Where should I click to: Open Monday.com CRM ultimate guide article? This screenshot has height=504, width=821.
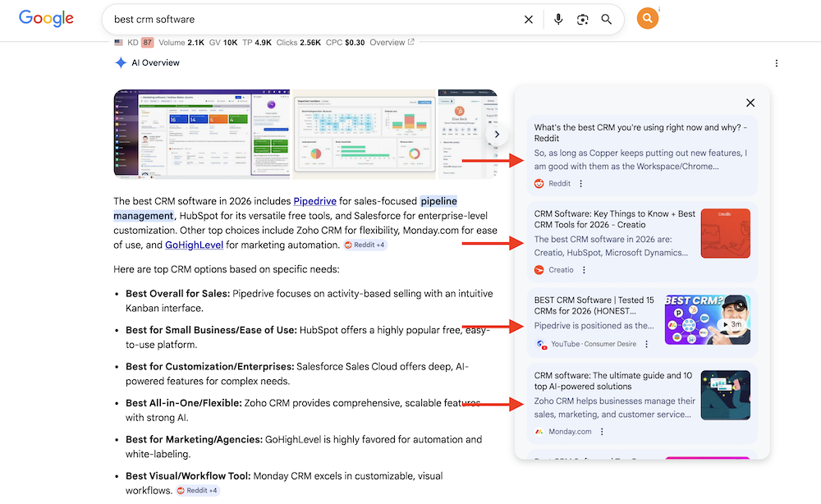tap(612, 381)
